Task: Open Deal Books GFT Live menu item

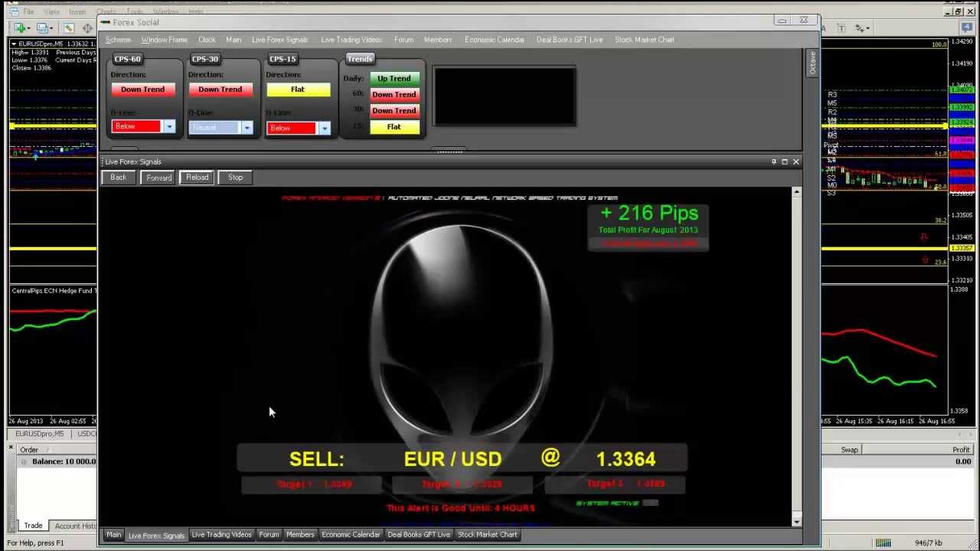Action: (x=570, y=40)
